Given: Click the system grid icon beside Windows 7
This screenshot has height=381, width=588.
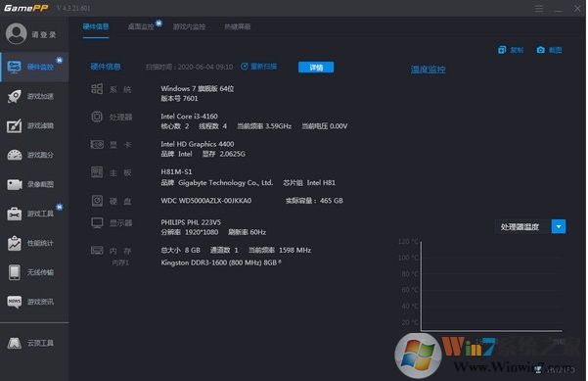Looking at the screenshot, I should (97, 89).
